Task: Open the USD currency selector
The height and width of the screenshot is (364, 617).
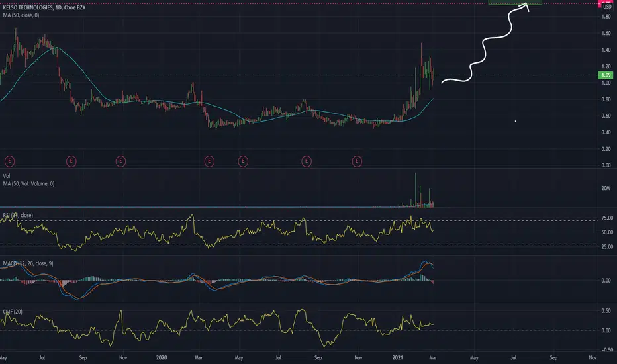Action: 607,7
